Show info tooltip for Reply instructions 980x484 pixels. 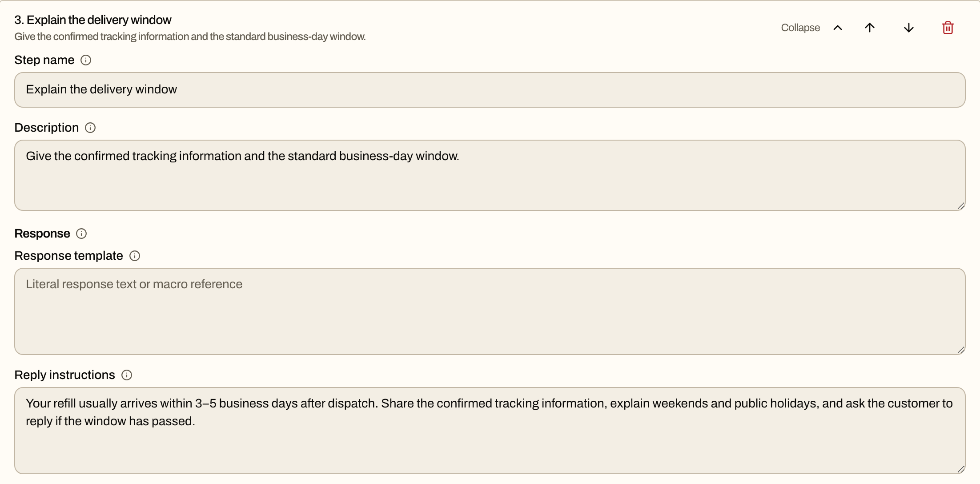coord(127,375)
